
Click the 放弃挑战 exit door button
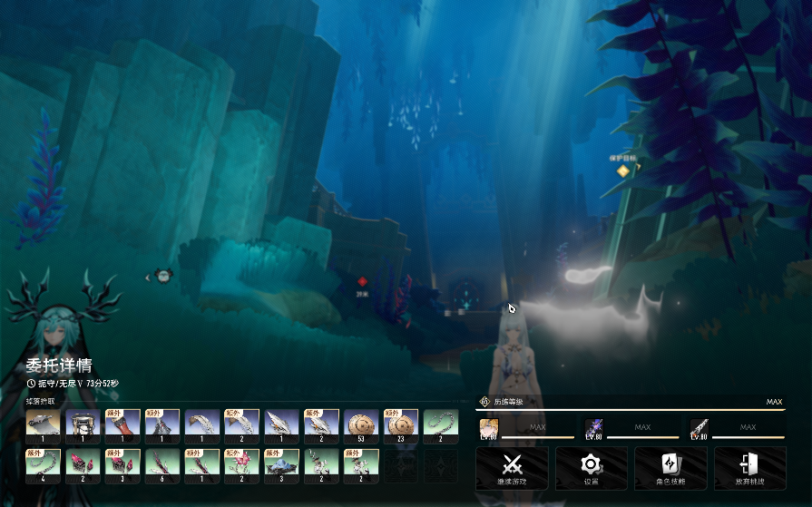[749, 467]
